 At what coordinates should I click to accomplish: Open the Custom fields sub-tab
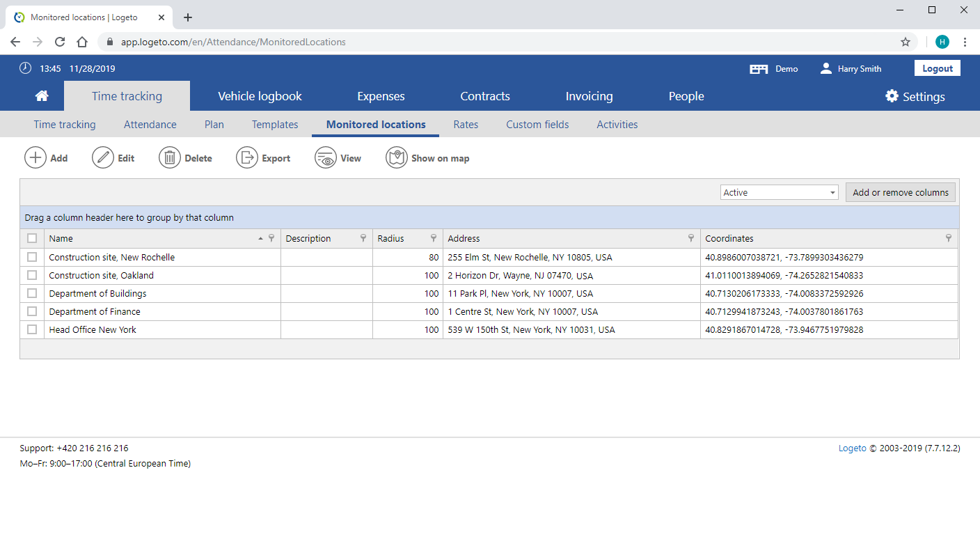(537, 125)
